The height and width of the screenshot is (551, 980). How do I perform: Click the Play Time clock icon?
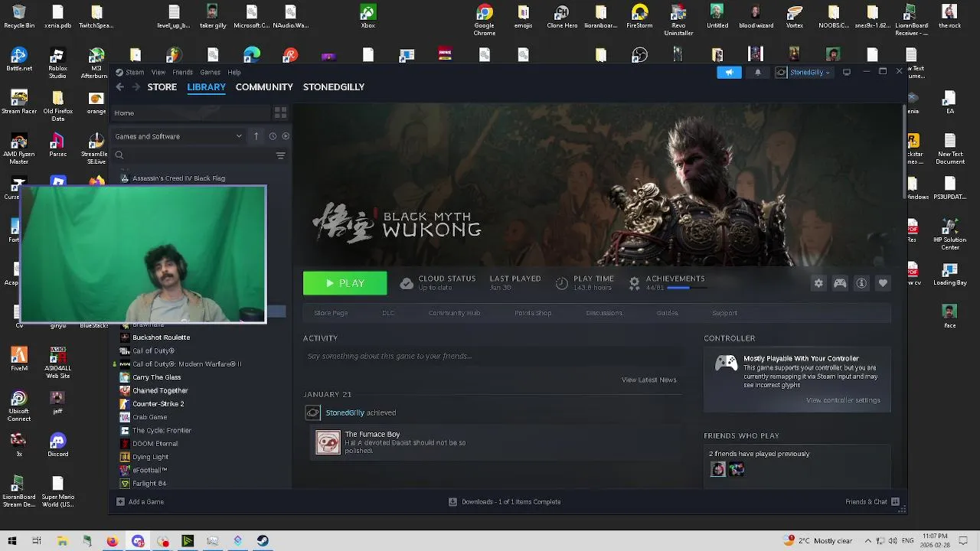pyautogui.click(x=562, y=283)
